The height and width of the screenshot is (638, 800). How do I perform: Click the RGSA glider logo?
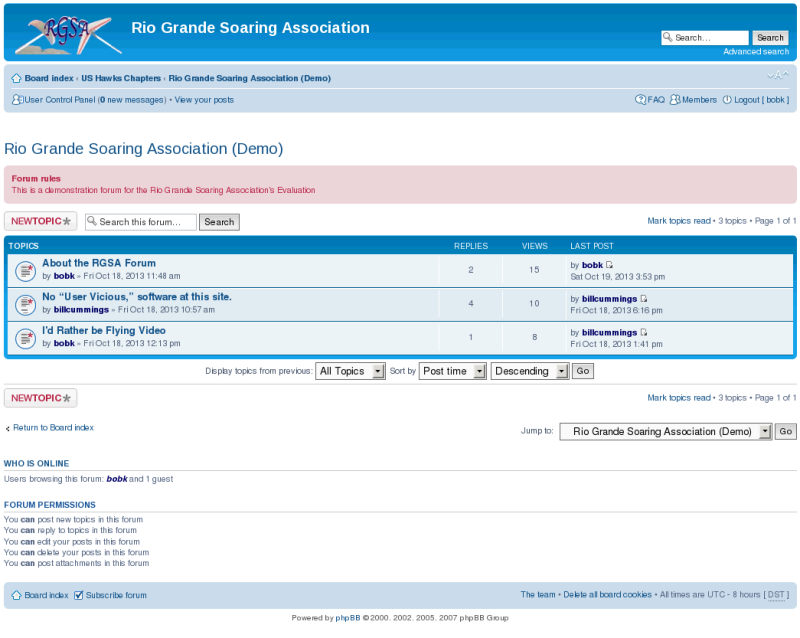69,35
